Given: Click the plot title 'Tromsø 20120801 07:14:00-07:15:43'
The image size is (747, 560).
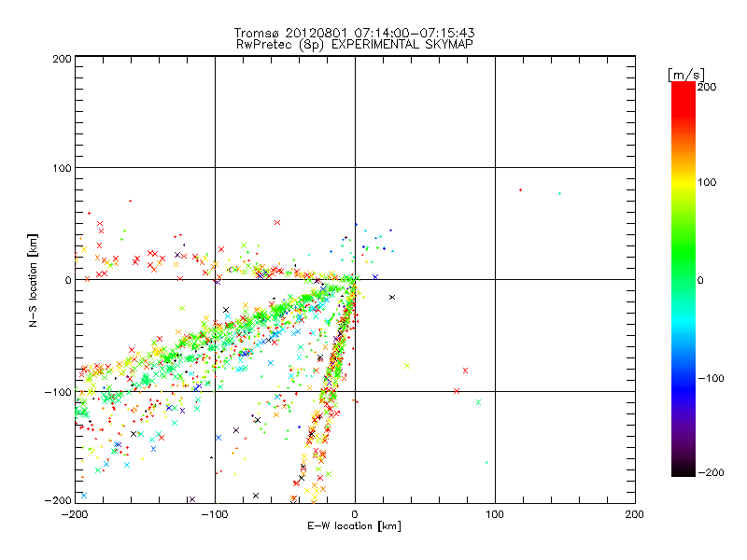Looking at the screenshot, I should pos(355,33).
